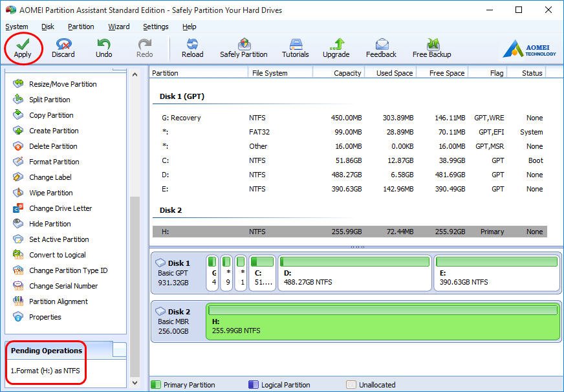564x392 pixels.
Task: Sort by Free Space column header
Action: tap(442, 73)
